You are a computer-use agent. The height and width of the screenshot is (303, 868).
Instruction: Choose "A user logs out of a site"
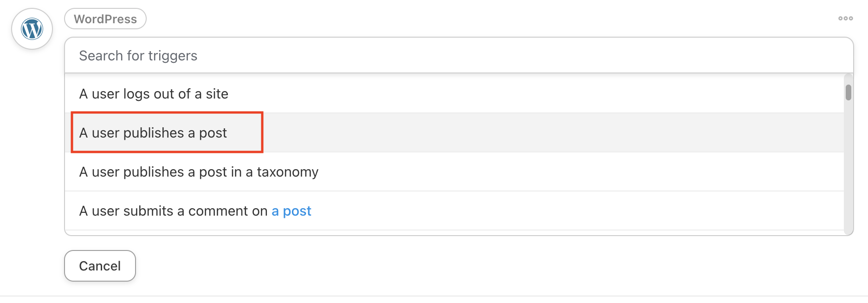(x=454, y=94)
